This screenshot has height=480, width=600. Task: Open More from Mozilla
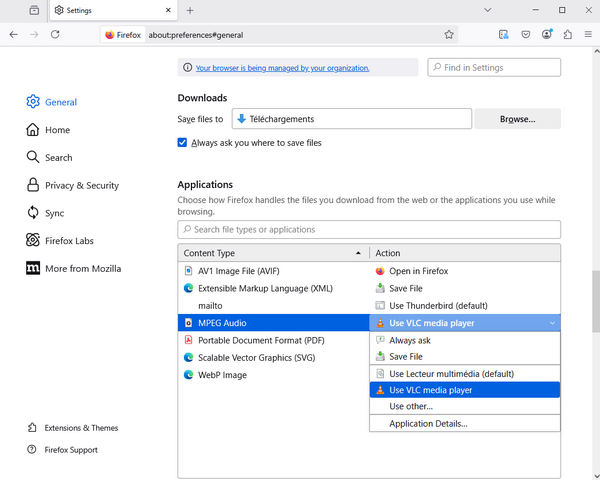pyautogui.click(x=74, y=268)
